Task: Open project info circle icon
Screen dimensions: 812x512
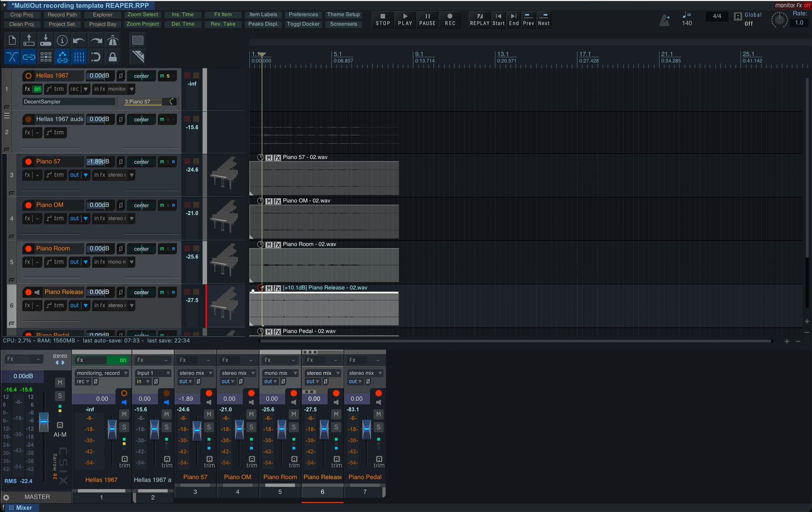Action: click(62, 41)
